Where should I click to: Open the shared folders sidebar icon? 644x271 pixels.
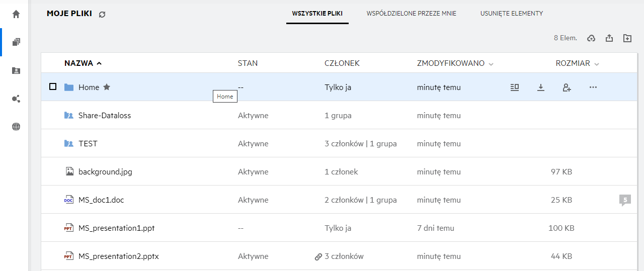pyautogui.click(x=16, y=71)
